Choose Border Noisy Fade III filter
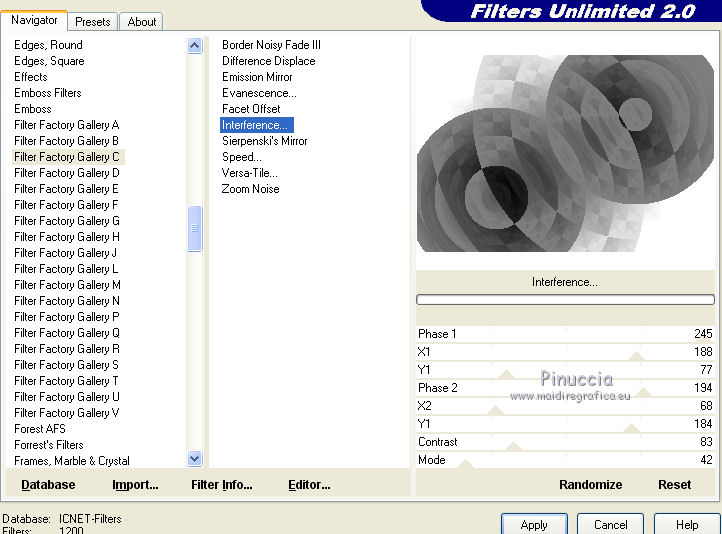Image resolution: width=722 pixels, height=534 pixels. point(271,45)
